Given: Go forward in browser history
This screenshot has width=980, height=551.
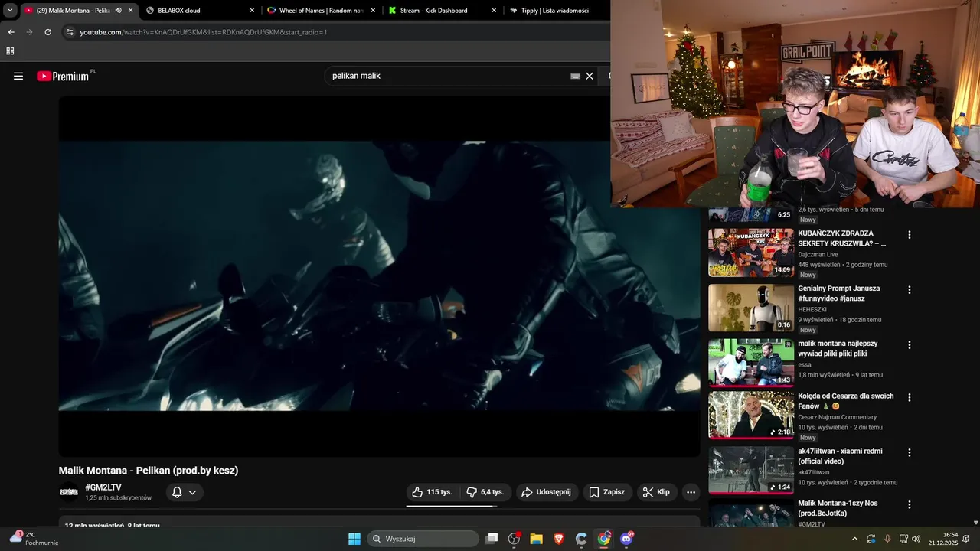Looking at the screenshot, I should [x=29, y=32].
